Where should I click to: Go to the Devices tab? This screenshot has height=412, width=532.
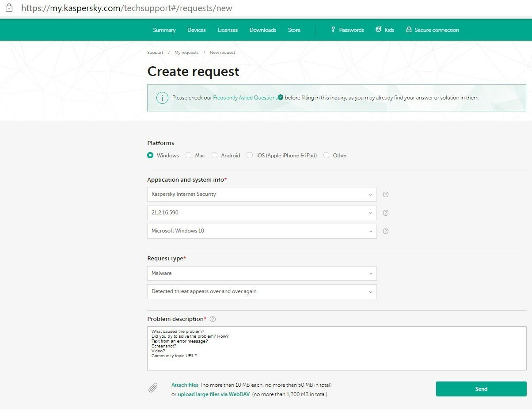coord(197,30)
